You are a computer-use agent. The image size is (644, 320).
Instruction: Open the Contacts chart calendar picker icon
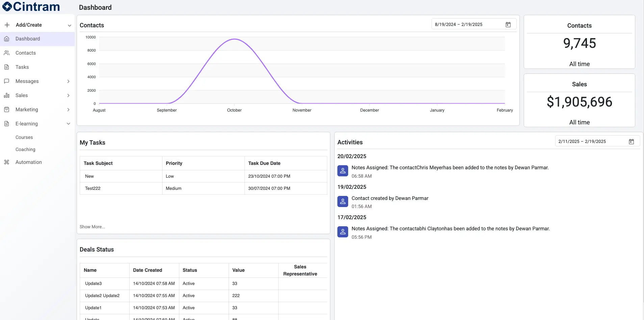point(508,25)
